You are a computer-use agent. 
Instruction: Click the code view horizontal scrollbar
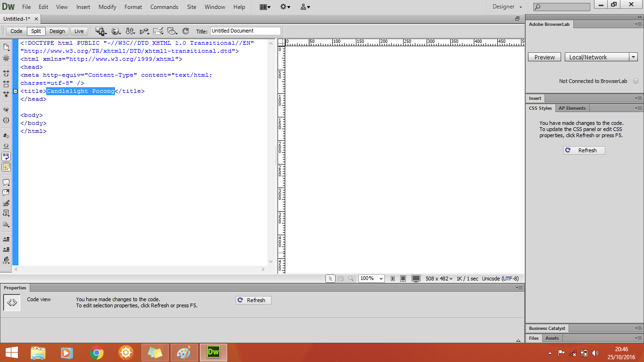[x=139, y=269]
